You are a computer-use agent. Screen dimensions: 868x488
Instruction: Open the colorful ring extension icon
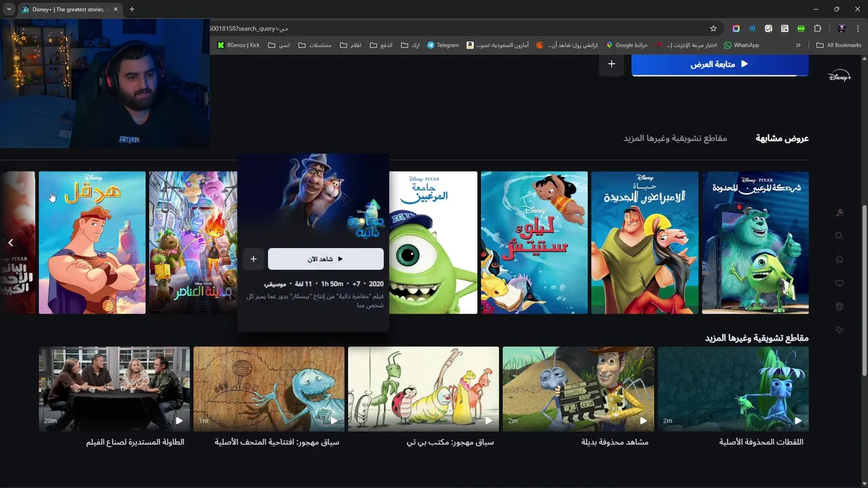point(736,28)
